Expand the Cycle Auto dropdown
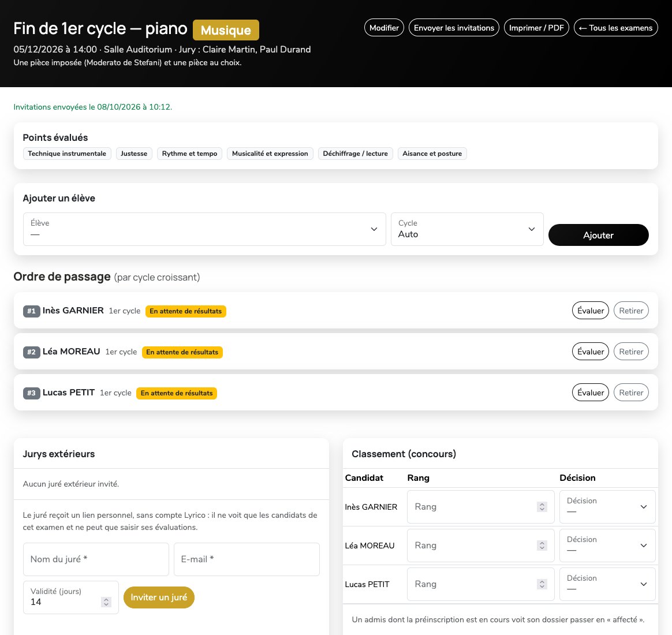The image size is (672, 635). 467,229
